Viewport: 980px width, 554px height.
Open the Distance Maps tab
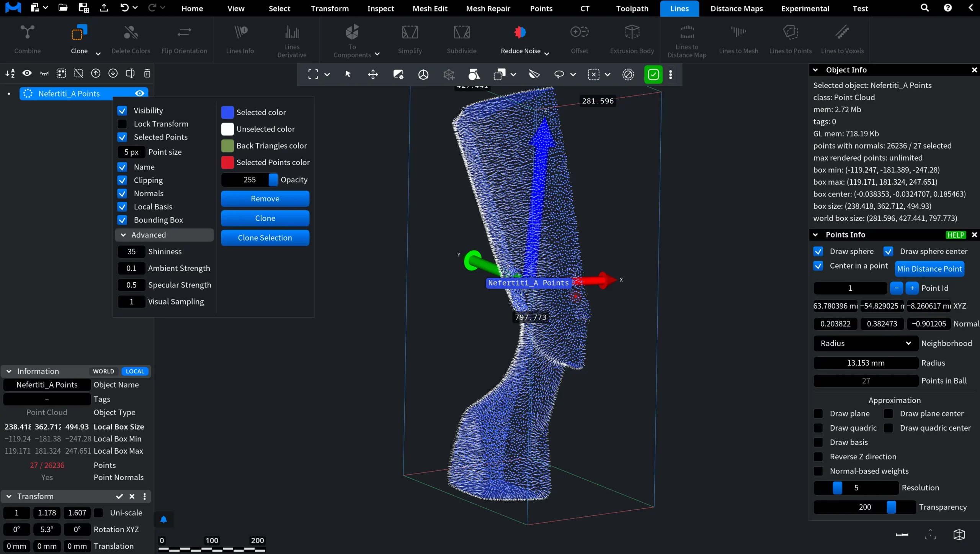737,8
